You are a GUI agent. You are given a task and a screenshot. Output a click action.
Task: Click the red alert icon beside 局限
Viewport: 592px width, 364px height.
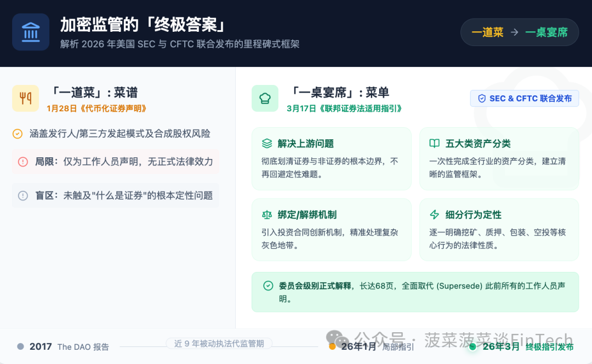tap(23, 162)
